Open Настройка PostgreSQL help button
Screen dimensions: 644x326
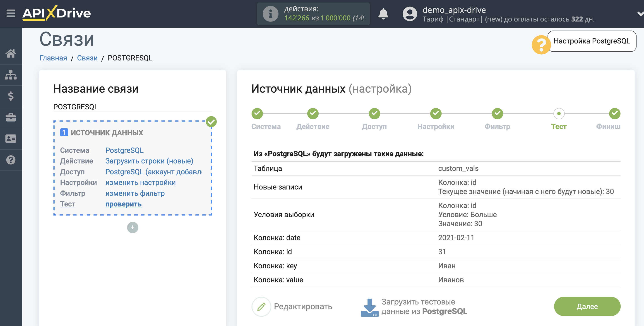pos(591,41)
